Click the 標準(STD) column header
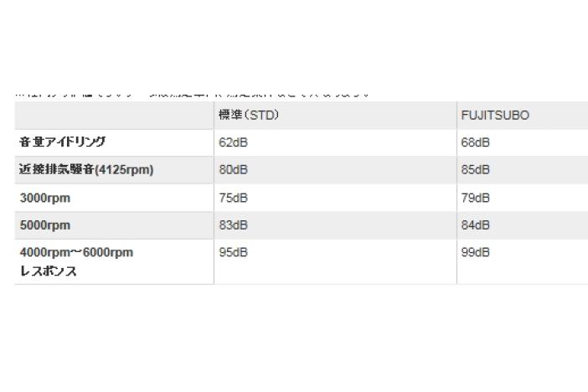This screenshot has height=392, width=588. point(249,116)
